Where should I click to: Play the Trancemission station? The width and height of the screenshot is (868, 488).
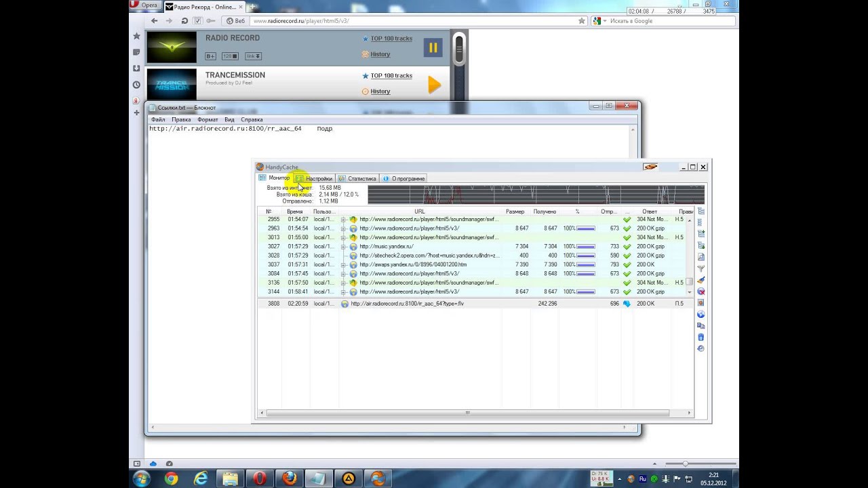[434, 85]
